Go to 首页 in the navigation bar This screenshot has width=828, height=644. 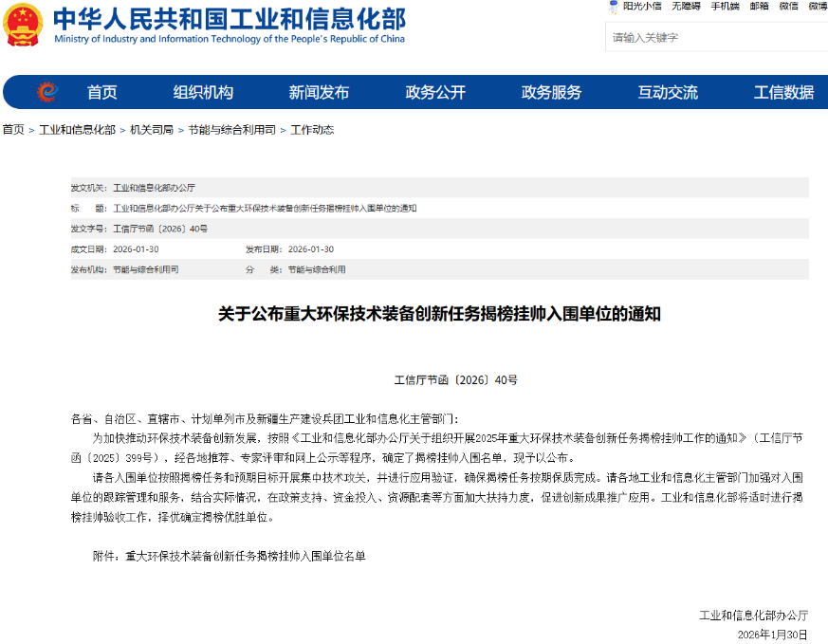click(102, 92)
